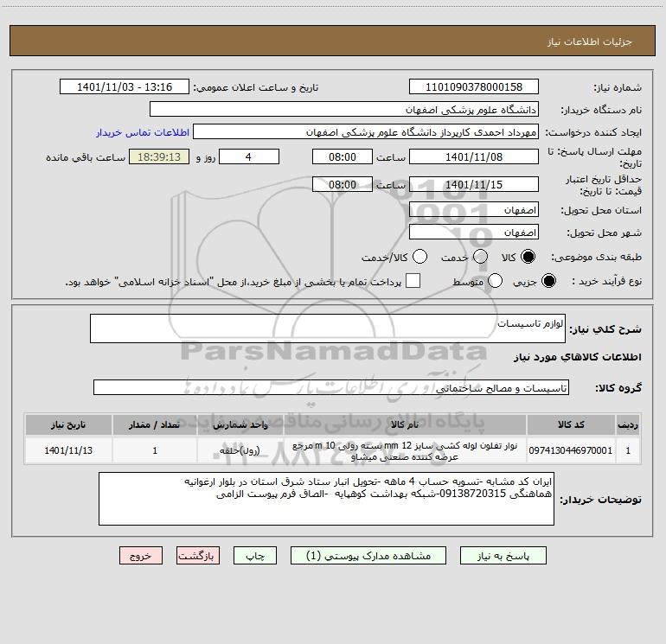This screenshot has width=666, height=644.
Task: Select the کالا/خدمت radio button
Action: pyautogui.click(x=419, y=257)
